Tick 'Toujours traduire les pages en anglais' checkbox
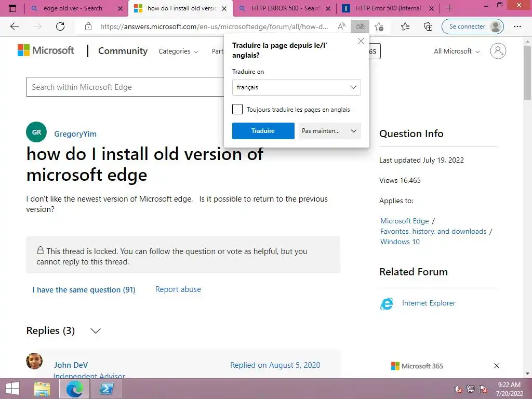 click(x=237, y=109)
